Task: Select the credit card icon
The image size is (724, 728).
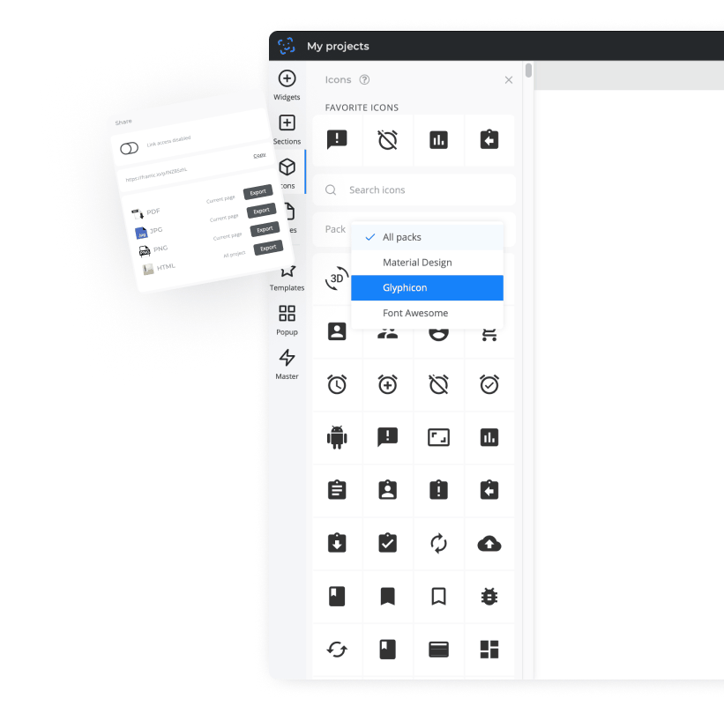Action: (438, 650)
